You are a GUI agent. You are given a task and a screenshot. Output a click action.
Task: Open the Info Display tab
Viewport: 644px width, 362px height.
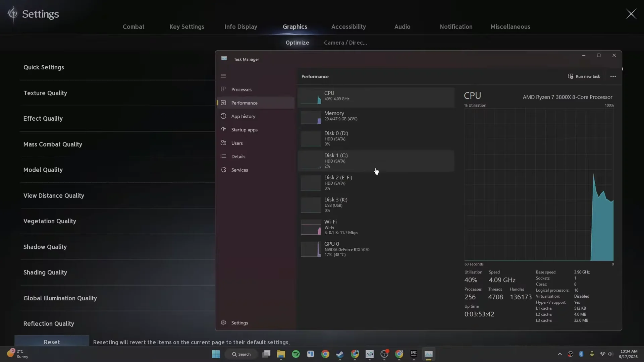click(x=241, y=26)
